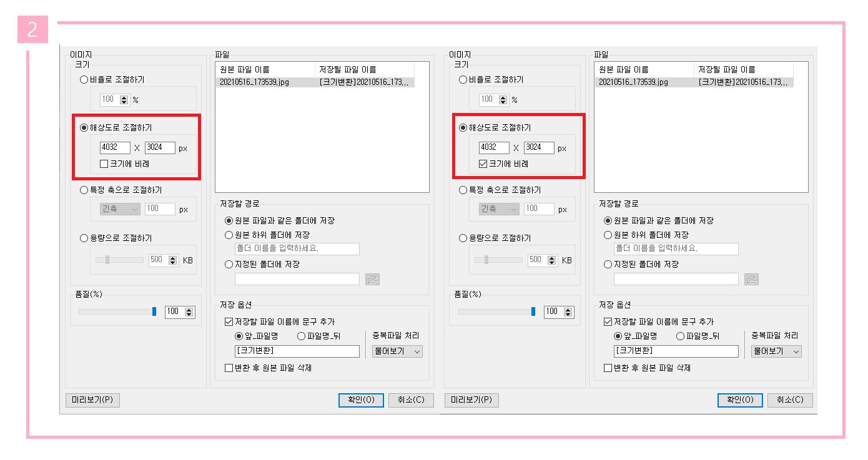
Task: Open the 물어보기 duplicate handling dropdown
Action: [396, 351]
